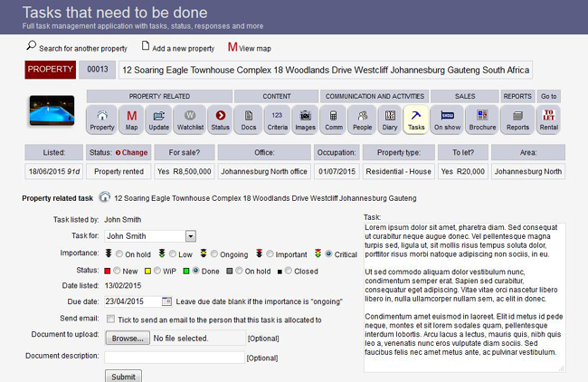Viewport: 588px width, 382px height.
Task: Open the Docs toolbar icon
Action: pyautogui.click(x=248, y=119)
